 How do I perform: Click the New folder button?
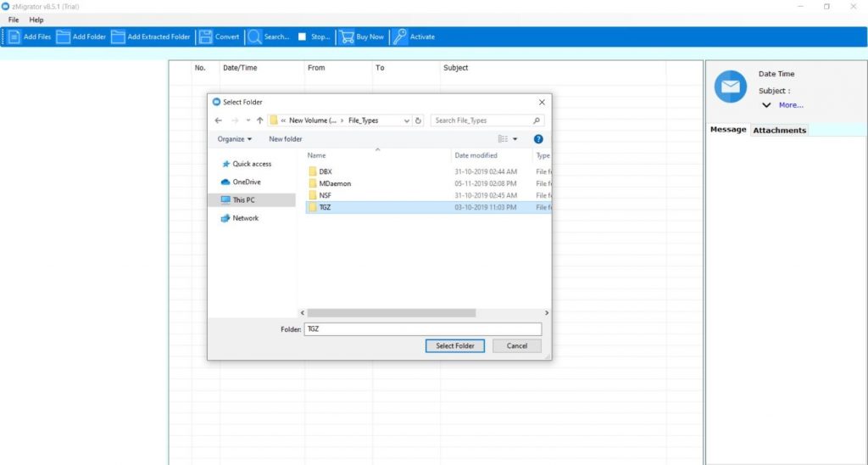coord(286,139)
